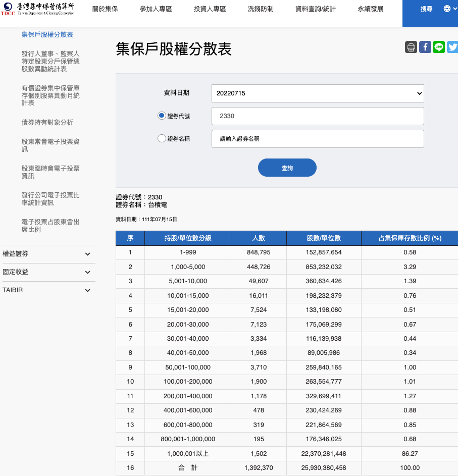Expand the TAIBIR sidebar section
This screenshot has width=458, height=476.
coord(48,290)
